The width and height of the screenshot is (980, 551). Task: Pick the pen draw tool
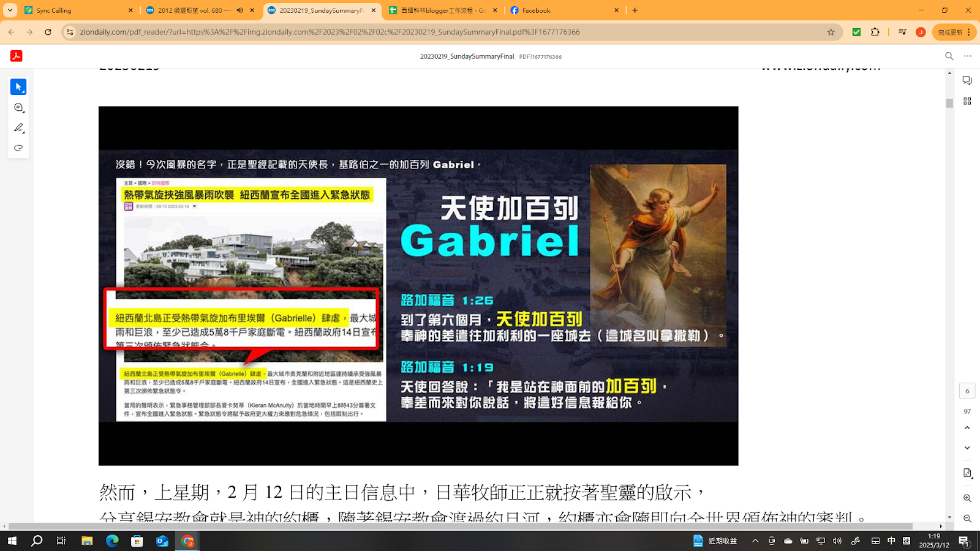point(18,128)
